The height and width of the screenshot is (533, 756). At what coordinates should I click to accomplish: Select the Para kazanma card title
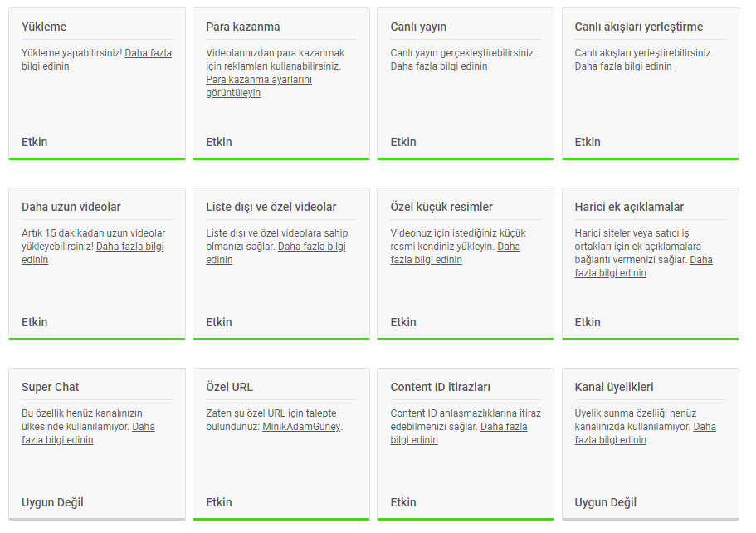(242, 27)
